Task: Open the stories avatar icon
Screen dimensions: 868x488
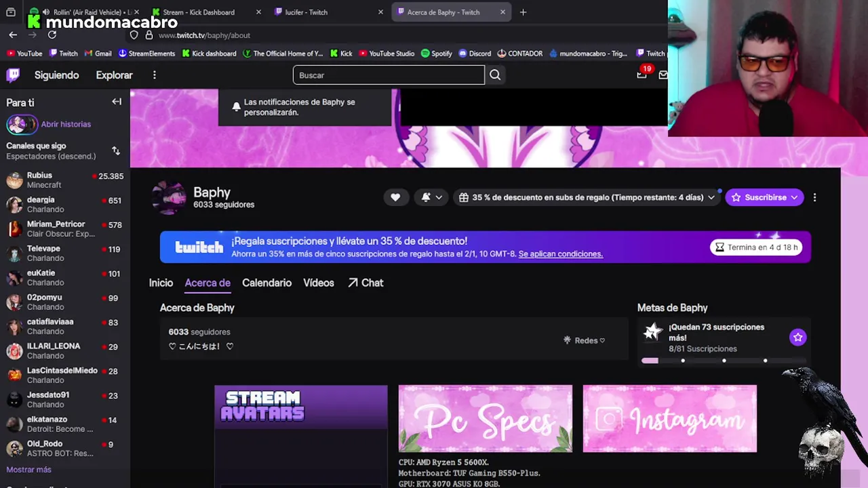Action: pyautogui.click(x=22, y=125)
